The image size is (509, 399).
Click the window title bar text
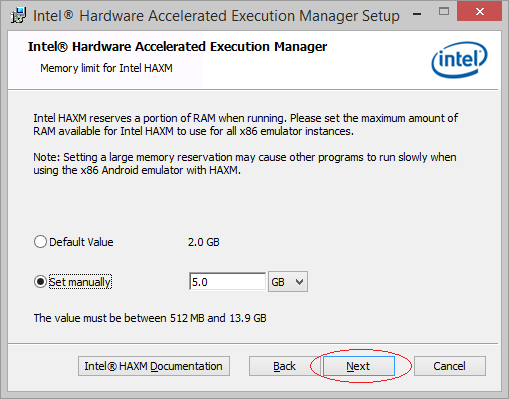tap(216, 16)
